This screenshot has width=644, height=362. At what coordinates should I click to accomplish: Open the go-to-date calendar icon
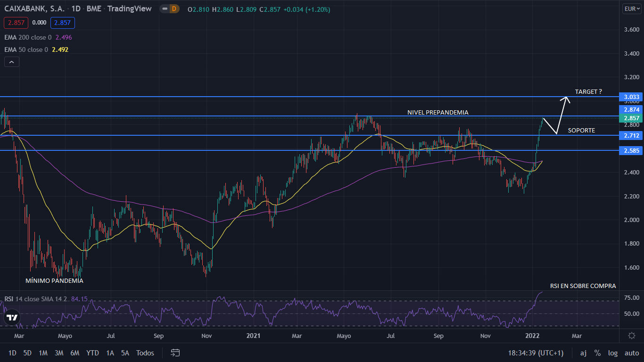click(x=175, y=353)
